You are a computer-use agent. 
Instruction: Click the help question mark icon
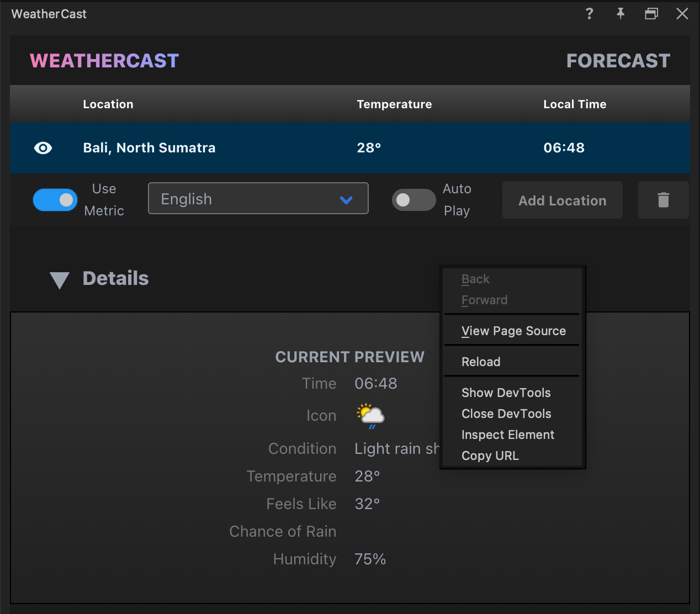click(x=589, y=14)
